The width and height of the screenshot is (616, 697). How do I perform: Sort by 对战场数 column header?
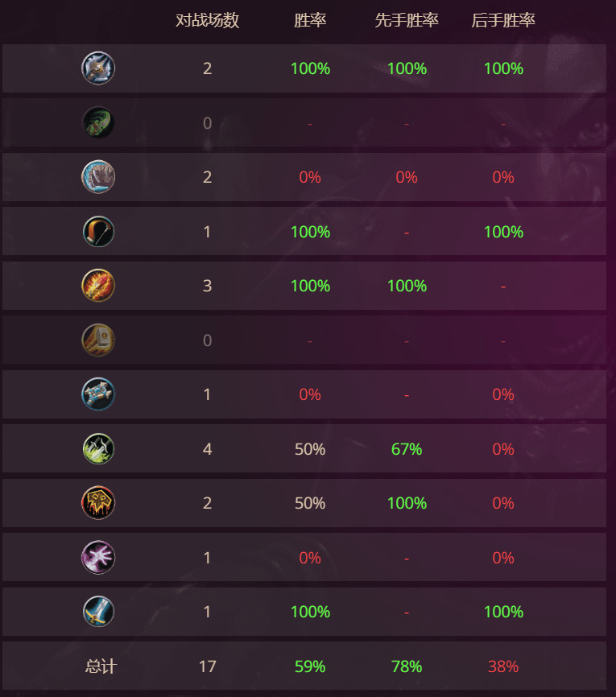207,20
